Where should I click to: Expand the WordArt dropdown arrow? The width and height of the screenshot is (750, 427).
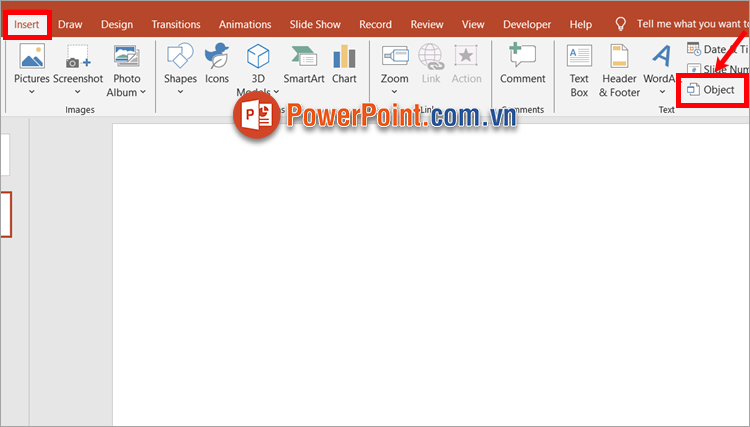(662, 92)
